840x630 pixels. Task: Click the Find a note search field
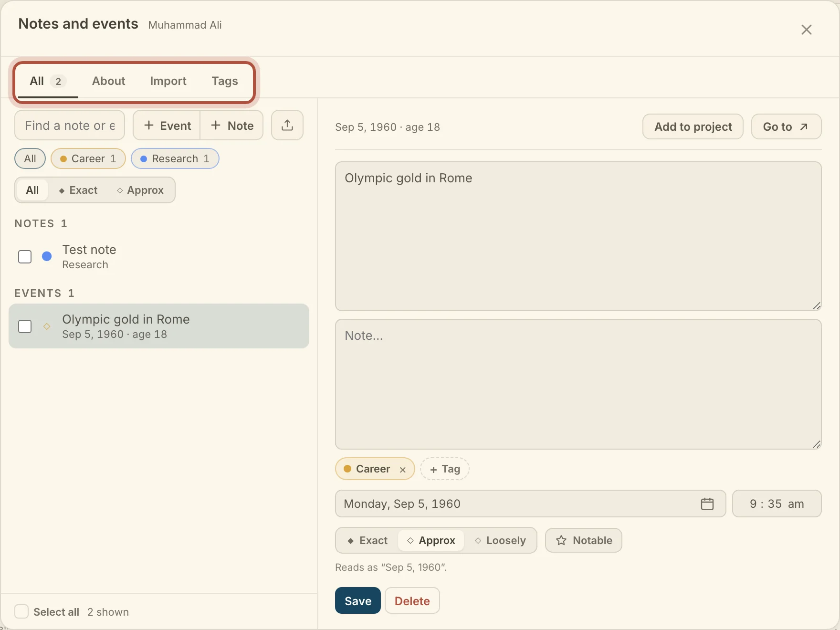point(70,125)
